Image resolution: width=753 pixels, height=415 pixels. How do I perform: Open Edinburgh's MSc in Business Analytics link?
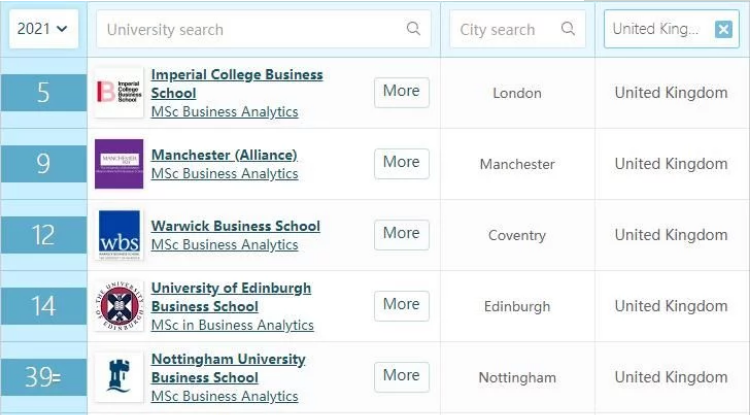point(232,325)
